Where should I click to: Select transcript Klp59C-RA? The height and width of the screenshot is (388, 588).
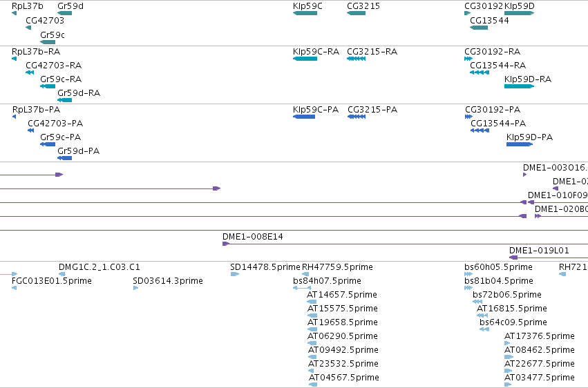pos(316,51)
